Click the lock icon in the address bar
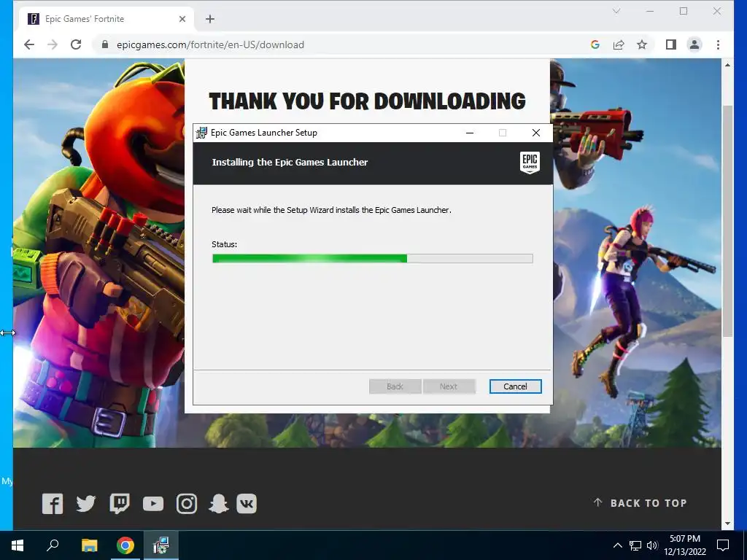This screenshot has height=560, width=747. point(105,44)
